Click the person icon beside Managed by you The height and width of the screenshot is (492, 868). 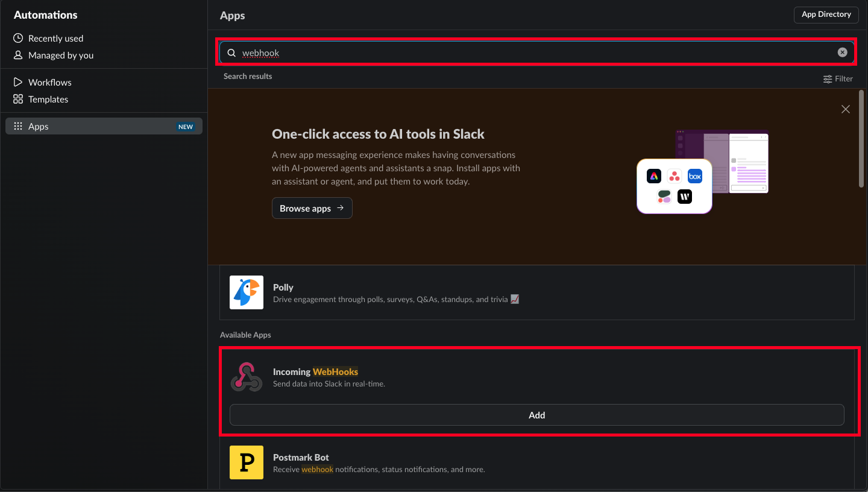coord(18,55)
